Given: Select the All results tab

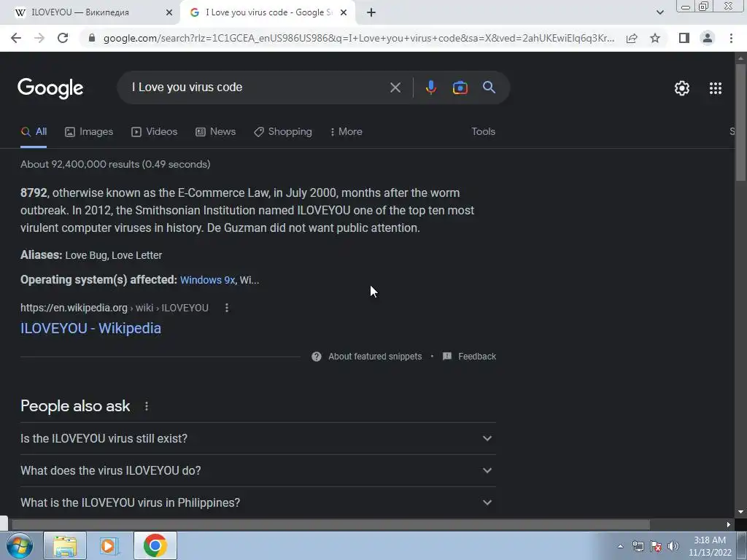Looking at the screenshot, I should (x=34, y=132).
